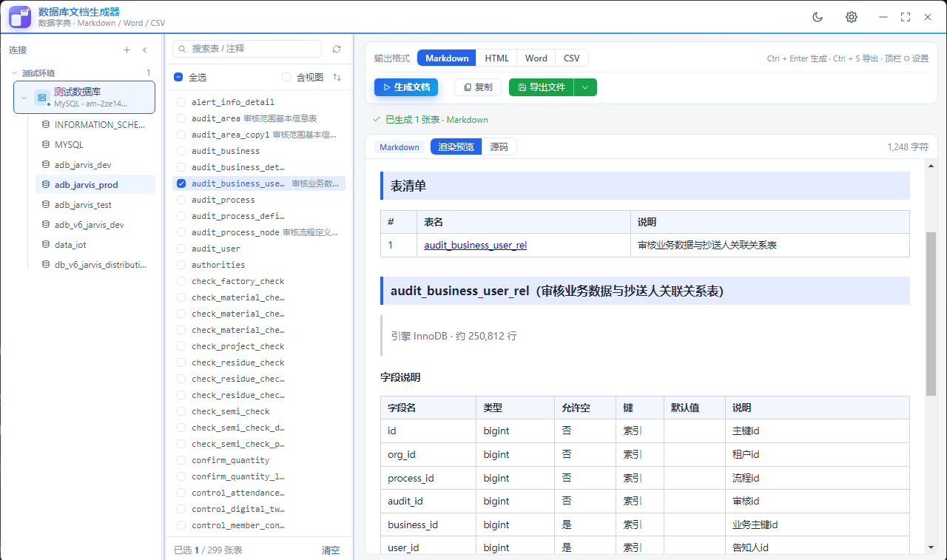
Task: Click preview scrollbar up arrow
Action: [x=931, y=165]
